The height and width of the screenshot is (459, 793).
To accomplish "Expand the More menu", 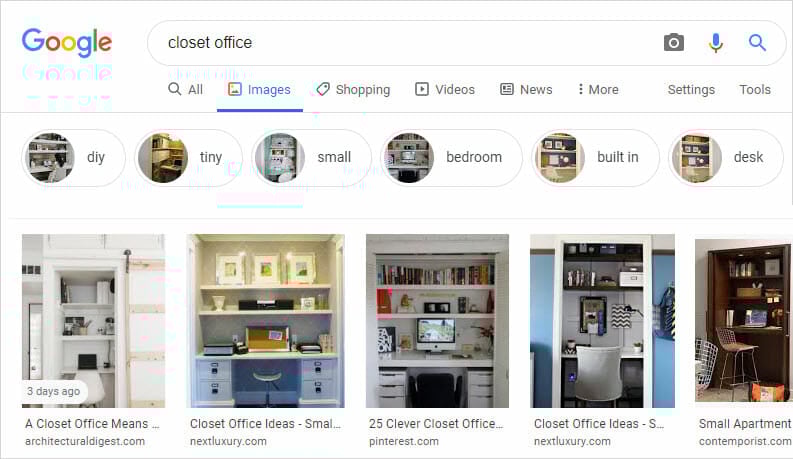I will [x=598, y=89].
